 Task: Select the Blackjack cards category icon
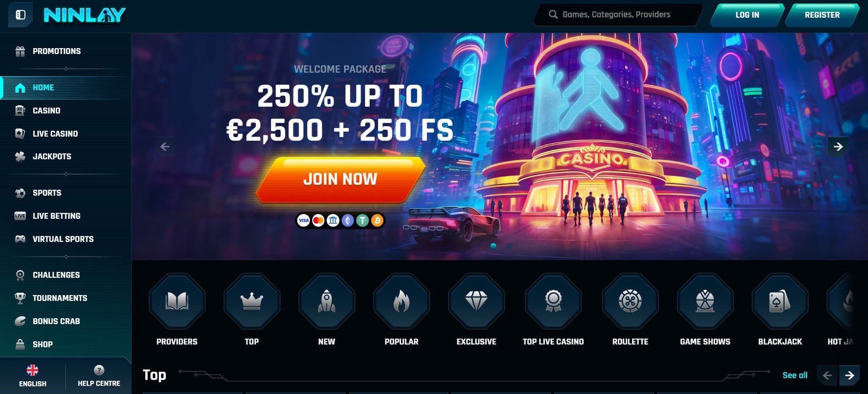780,301
